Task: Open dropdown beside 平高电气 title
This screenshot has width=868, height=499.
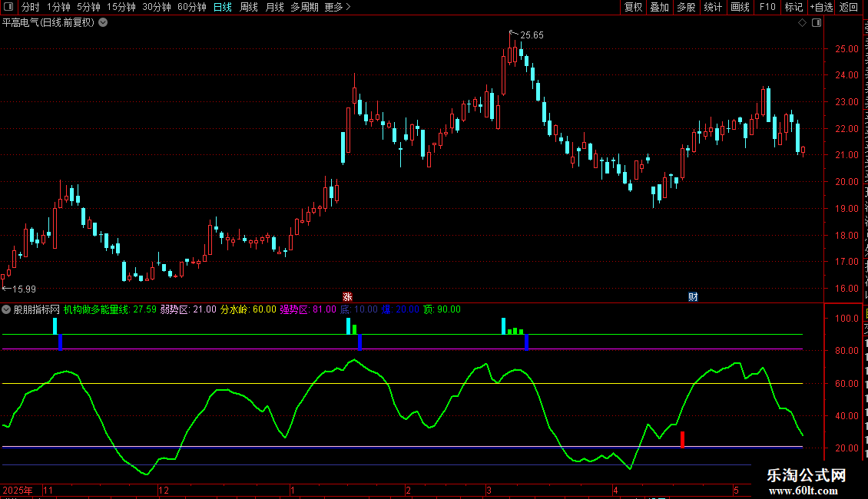Action: coord(103,23)
